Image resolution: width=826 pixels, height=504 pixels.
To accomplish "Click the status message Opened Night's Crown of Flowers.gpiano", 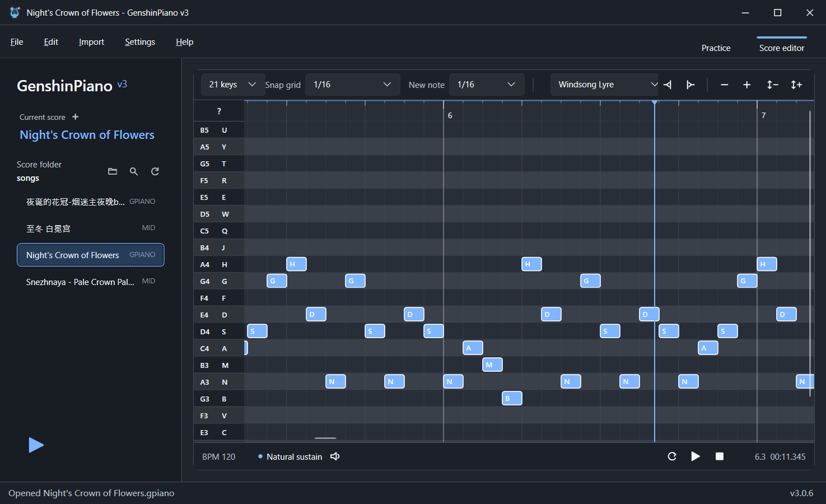I will pos(91,493).
